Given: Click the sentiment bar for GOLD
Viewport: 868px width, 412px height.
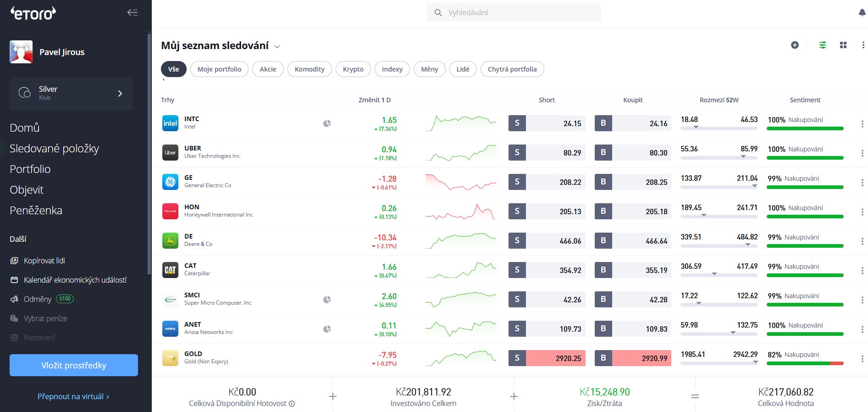Looking at the screenshot, I should point(805,363).
